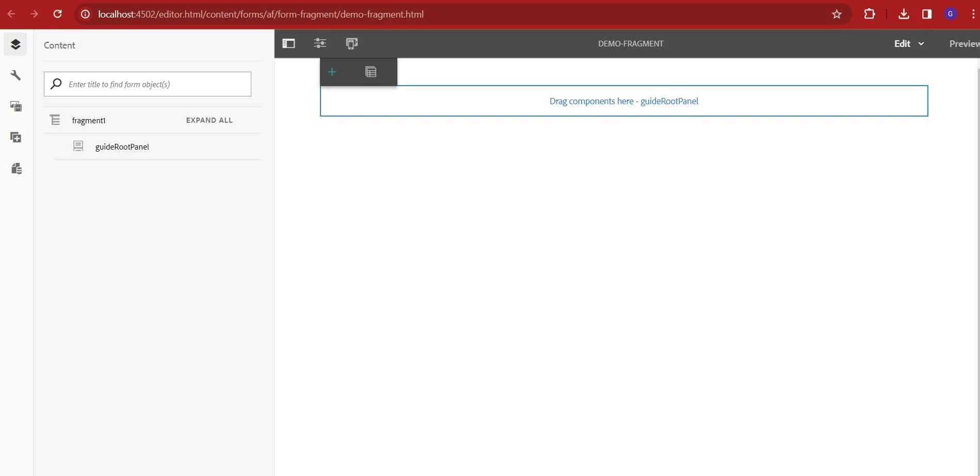Viewport: 980px width, 476px height.
Task: Open the Data Sources sidebar icon
Action: click(15, 168)
